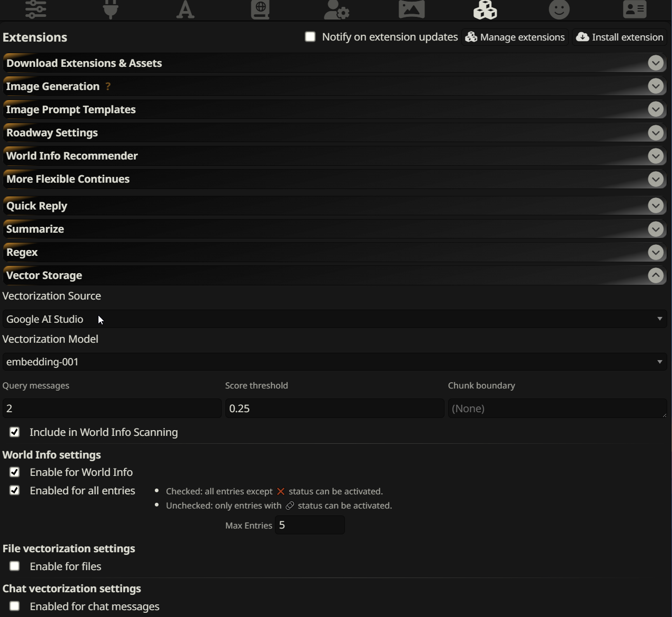This screenshot has height=617, width=672.
Task: Expand More Flexible Continues chevron
Action: (x=656, y=179)
